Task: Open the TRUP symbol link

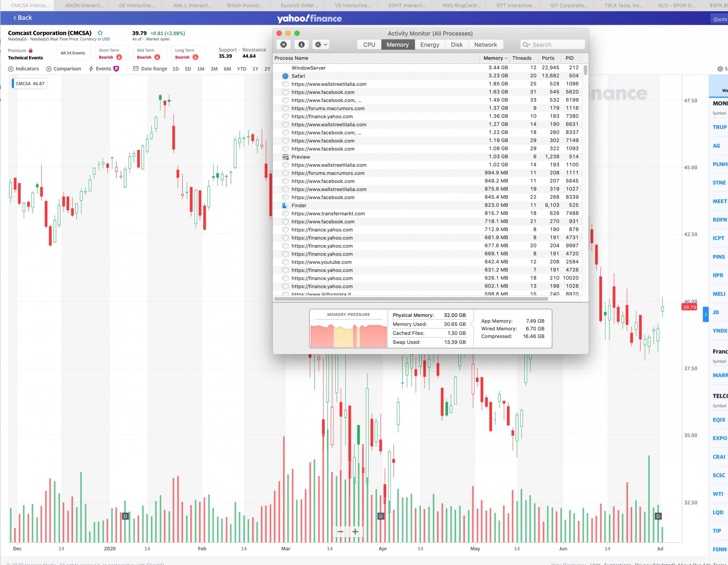Action: [x=720, y=127]
